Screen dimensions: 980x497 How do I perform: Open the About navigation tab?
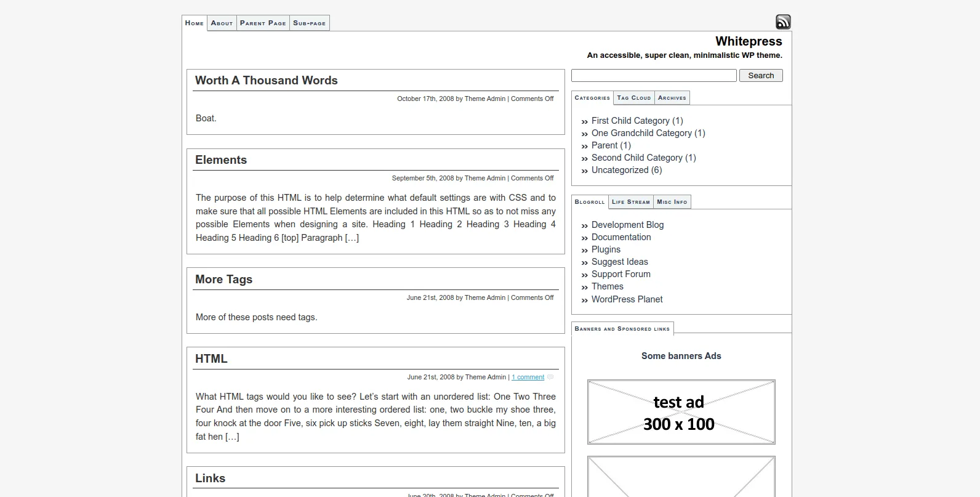[222, 23]
